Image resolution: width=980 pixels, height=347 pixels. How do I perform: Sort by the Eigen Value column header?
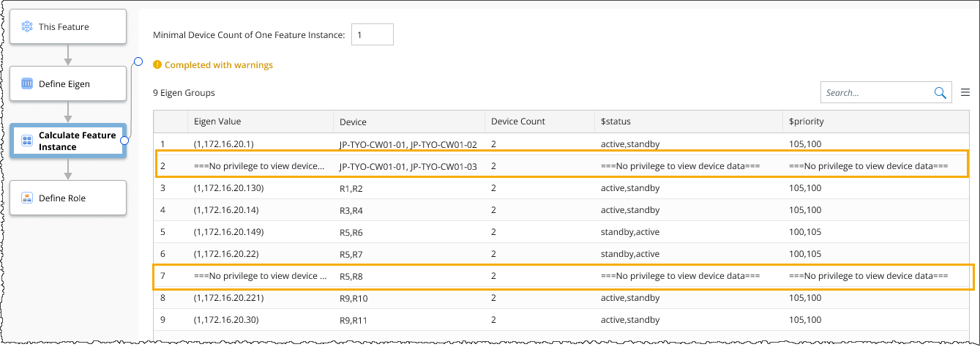click(x=217, y=122)
